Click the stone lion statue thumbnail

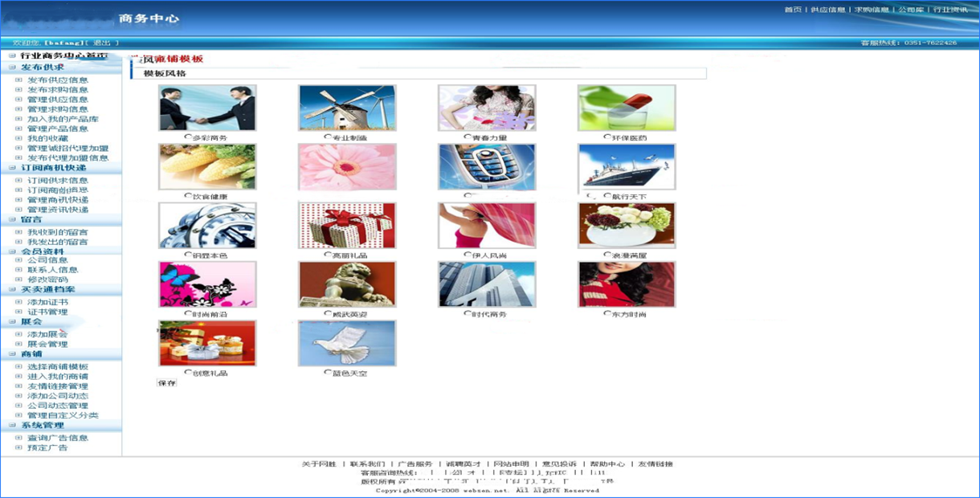tap(347, 284)
